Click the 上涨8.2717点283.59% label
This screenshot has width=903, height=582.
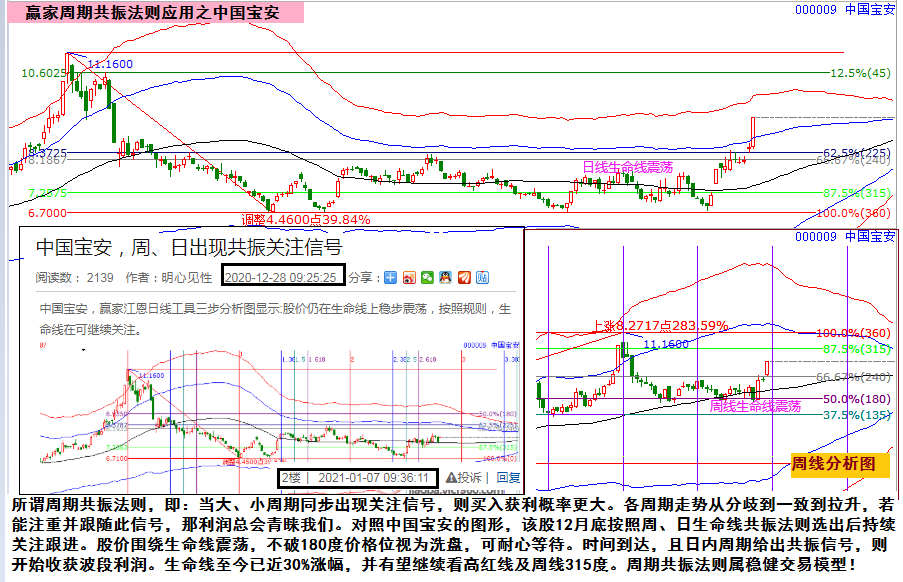659,325
